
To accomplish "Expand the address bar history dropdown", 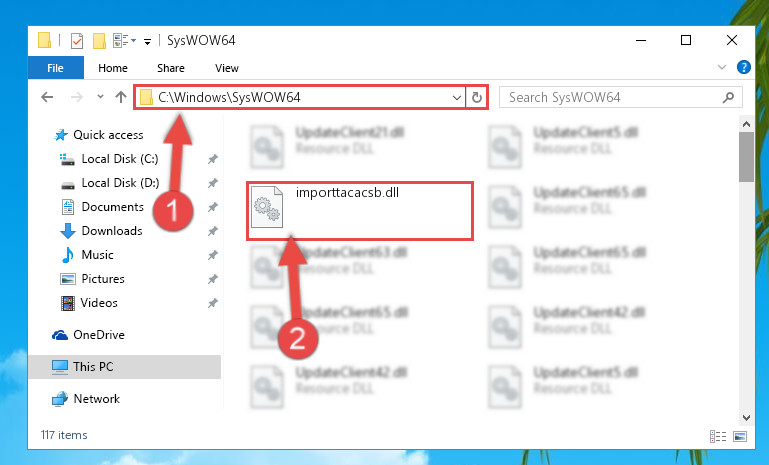I will point(457,98).
